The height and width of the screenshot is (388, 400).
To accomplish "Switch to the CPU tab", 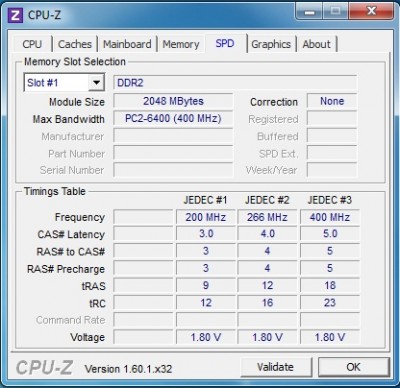I will coord(32,44).
